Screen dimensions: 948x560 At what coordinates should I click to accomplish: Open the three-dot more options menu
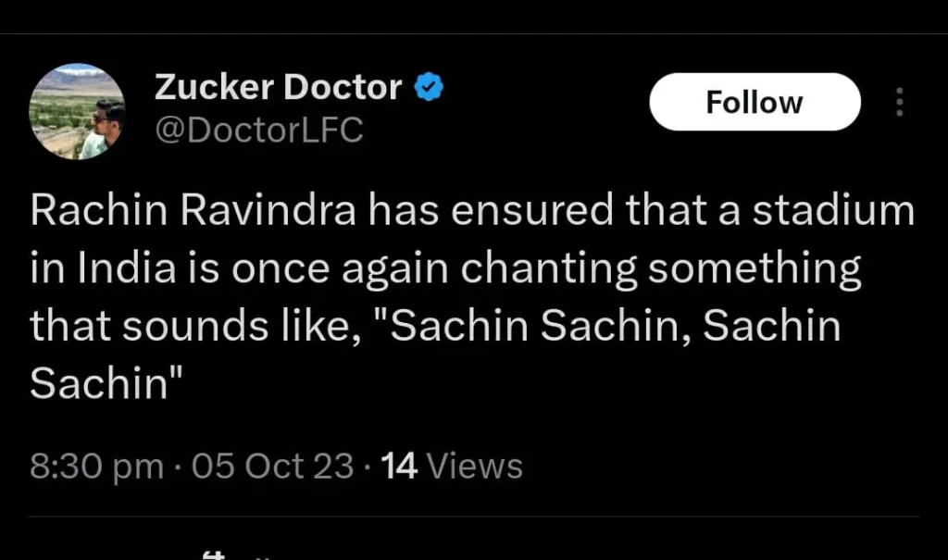pyautogui.click(x=898, y=102)
